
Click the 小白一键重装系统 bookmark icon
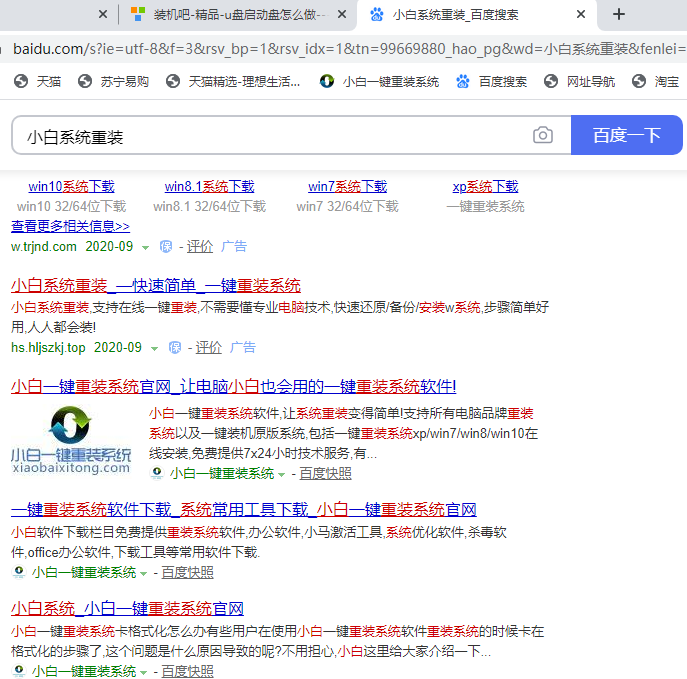pyautogui.click(x=326, y=82)
